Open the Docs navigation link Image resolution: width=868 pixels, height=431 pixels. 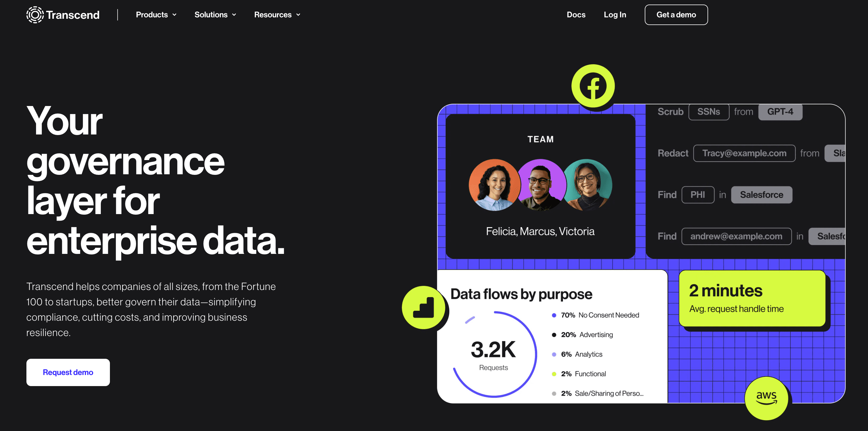(576, 14)
